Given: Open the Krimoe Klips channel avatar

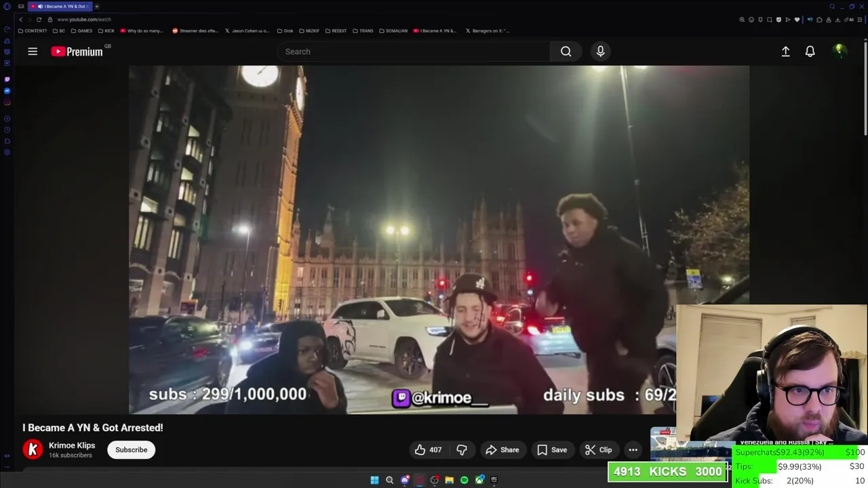Looking at the screenshot, I should pyautogui.click(x=33, y=449).
